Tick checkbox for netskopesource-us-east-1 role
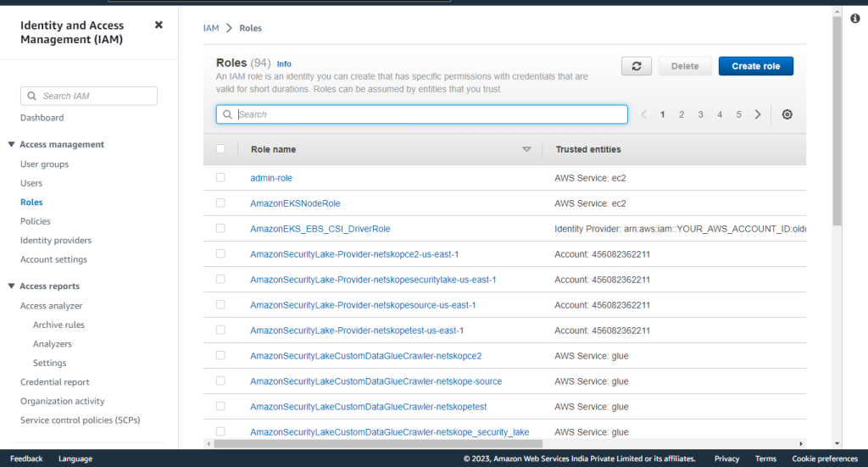Screen dimensions: 868x467 tap(221, 305)
